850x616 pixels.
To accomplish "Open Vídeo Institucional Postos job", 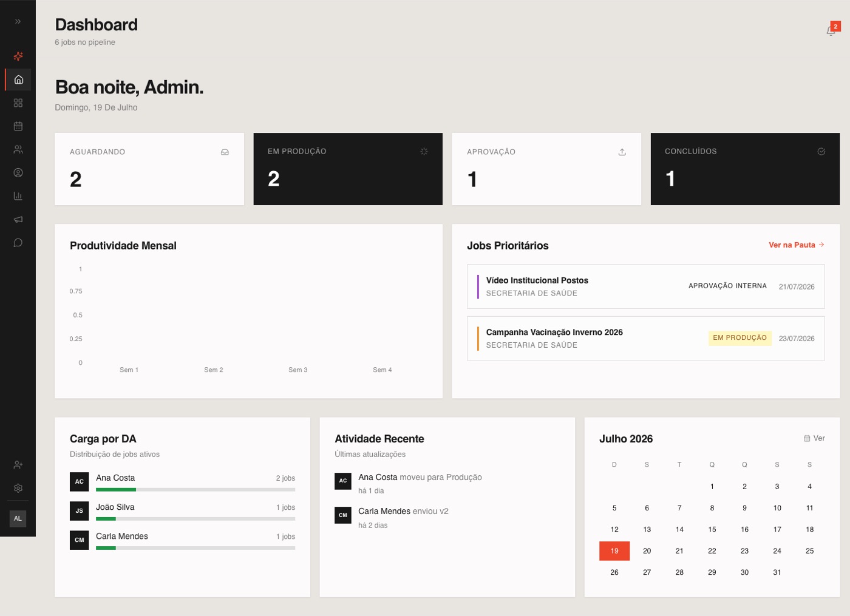I will pos(646,286).
